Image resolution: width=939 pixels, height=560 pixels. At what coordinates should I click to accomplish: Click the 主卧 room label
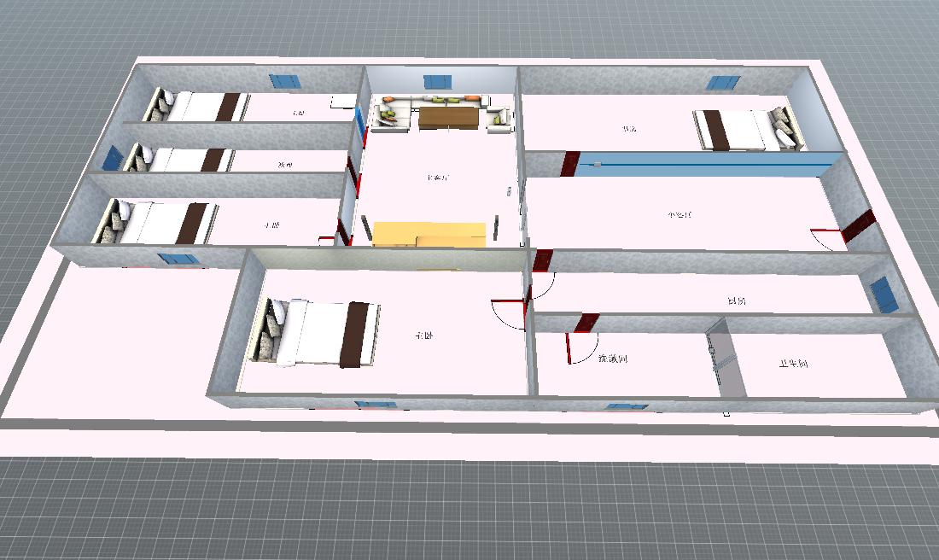424,336
